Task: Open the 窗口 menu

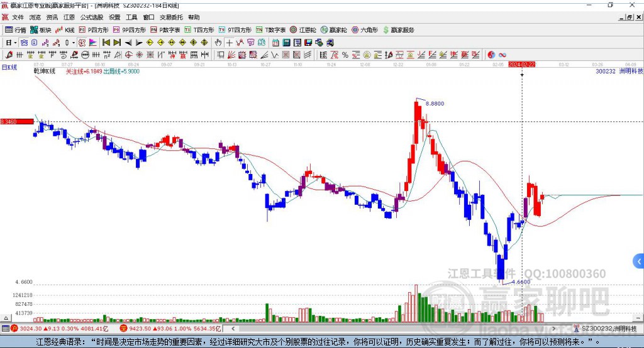Action: click(x=148, y=17)
